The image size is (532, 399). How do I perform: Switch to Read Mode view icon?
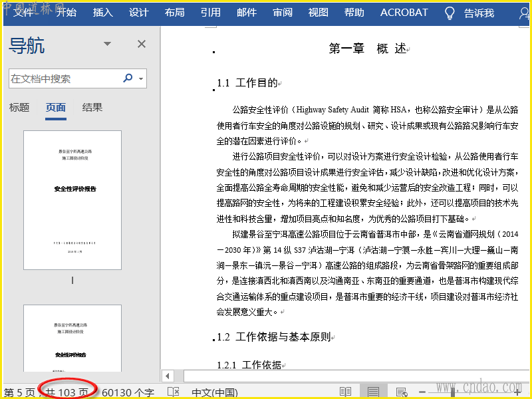click(345, 392)
